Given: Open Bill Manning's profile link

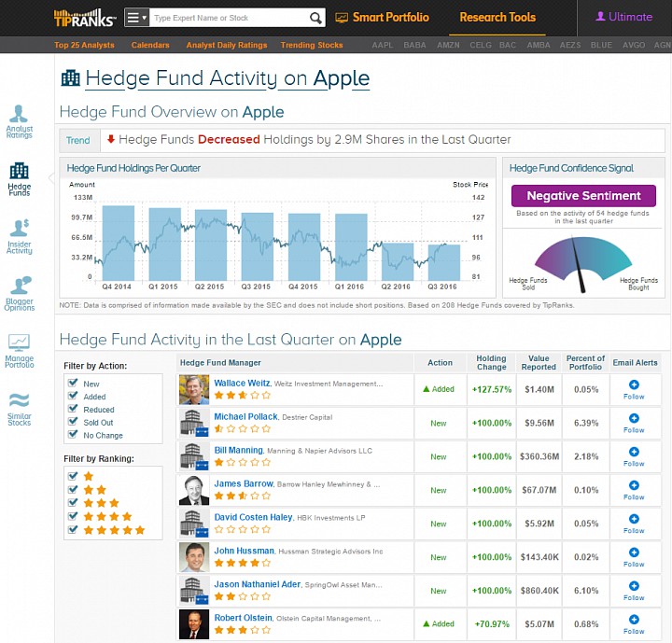Looking at the screenshot, I should [238, 450].
